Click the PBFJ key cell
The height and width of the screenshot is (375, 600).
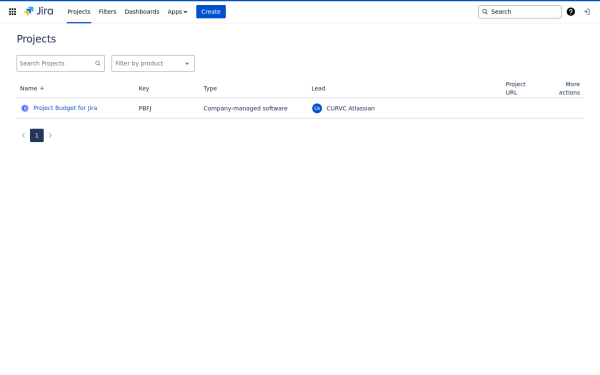click(x=145, y=108)
